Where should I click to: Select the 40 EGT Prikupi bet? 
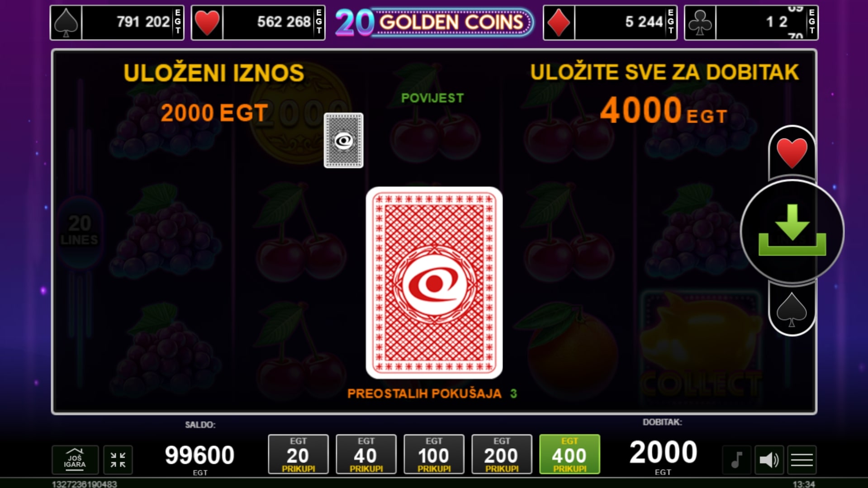(366, 454)
